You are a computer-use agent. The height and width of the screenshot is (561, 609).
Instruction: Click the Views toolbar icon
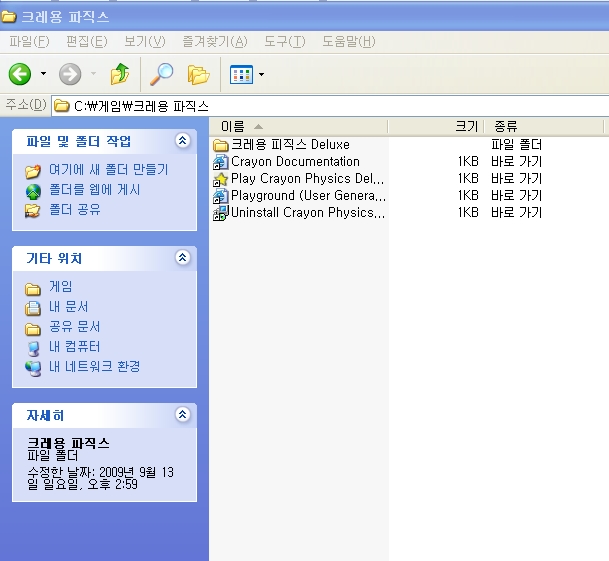click(x=240, y=74)
